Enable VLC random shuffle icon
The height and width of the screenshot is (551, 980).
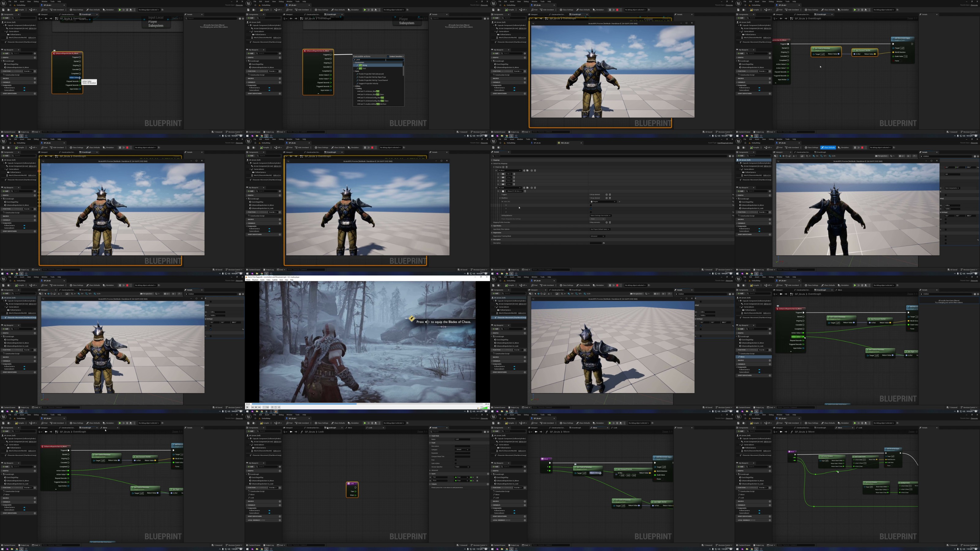(279, 407)
